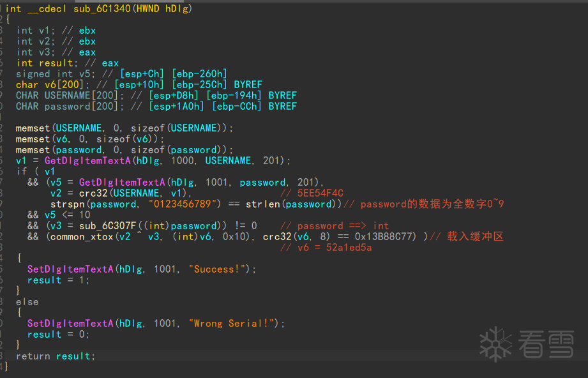
Task: Select the [ebp-25Ch] stack offset comment
Action: [199, 85]
